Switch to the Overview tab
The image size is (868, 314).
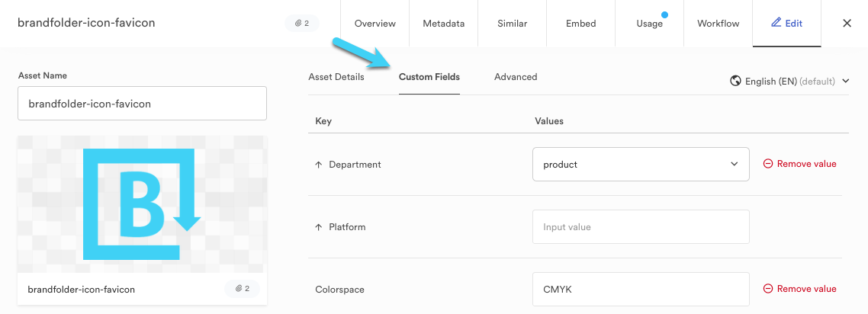[374, 24]
